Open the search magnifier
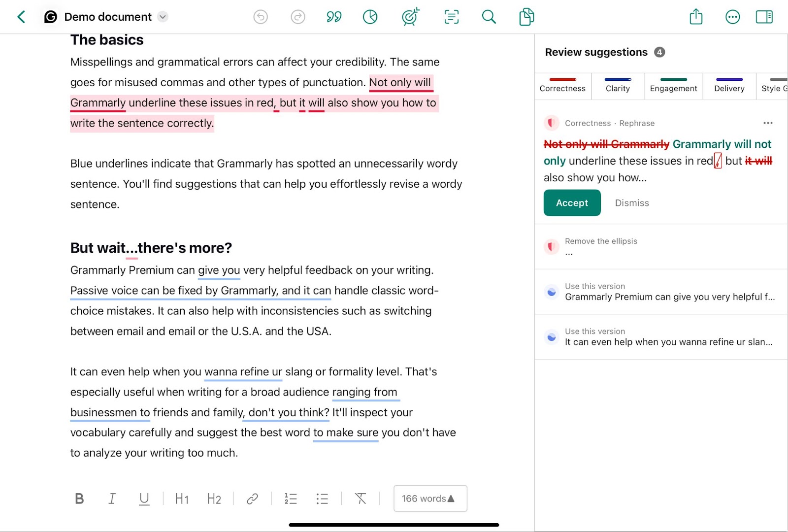Screen dimensions: 788x532 tap(489, 17)
